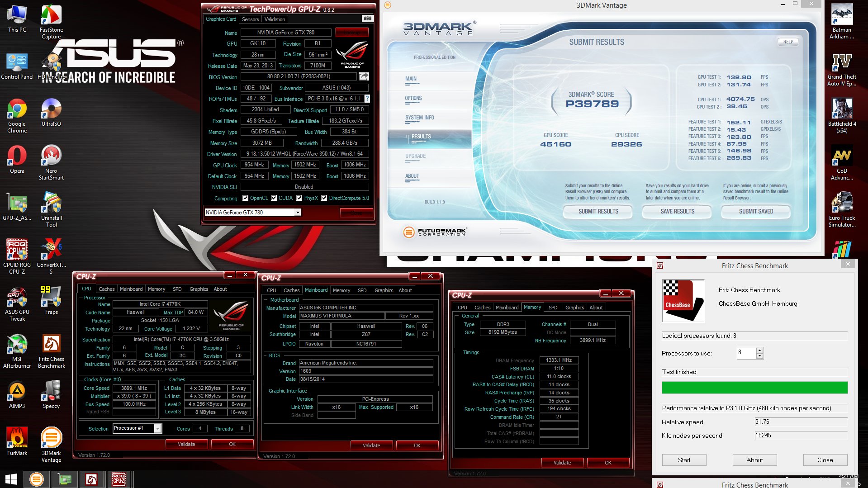This screenshot has height=488, width=868.
Task: Launch 3DMark Vantage desktop icon
Action: [x=51, y=445]
